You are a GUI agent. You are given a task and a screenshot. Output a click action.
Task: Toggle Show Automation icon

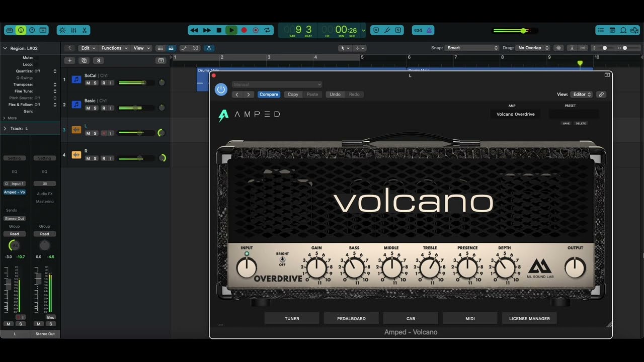(184, 48)
